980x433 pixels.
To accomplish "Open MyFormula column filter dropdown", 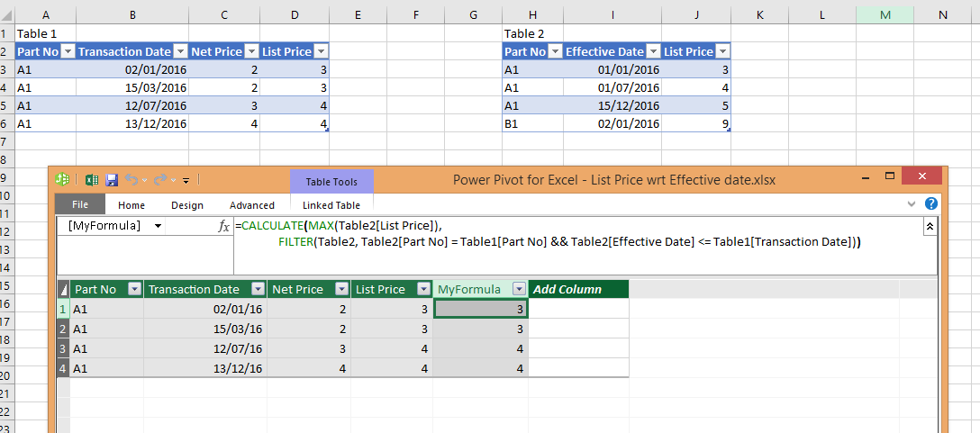I will 519,289.
